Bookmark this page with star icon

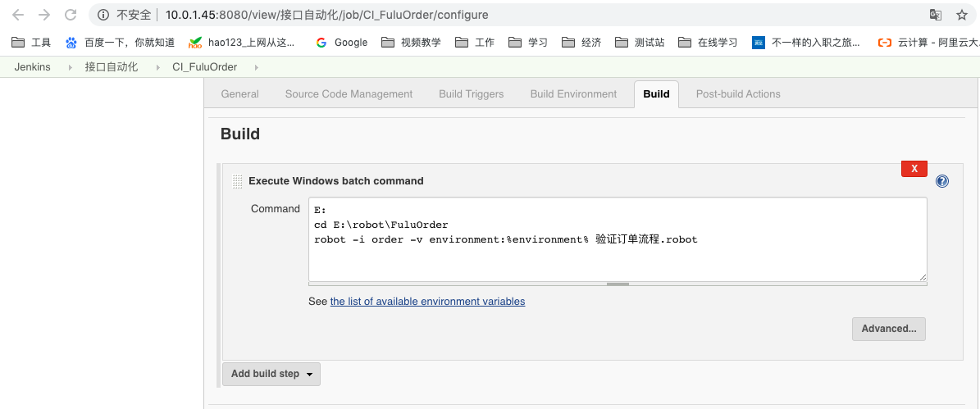[962, 15]
